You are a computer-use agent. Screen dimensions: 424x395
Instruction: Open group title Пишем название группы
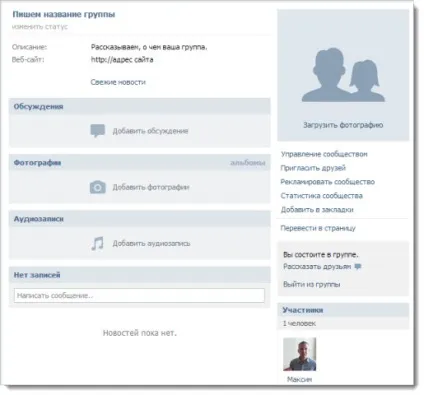click(x=64, y=14)
